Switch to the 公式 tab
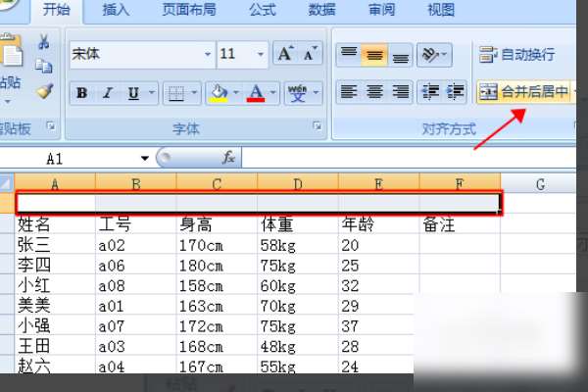 tap(263, 10)
